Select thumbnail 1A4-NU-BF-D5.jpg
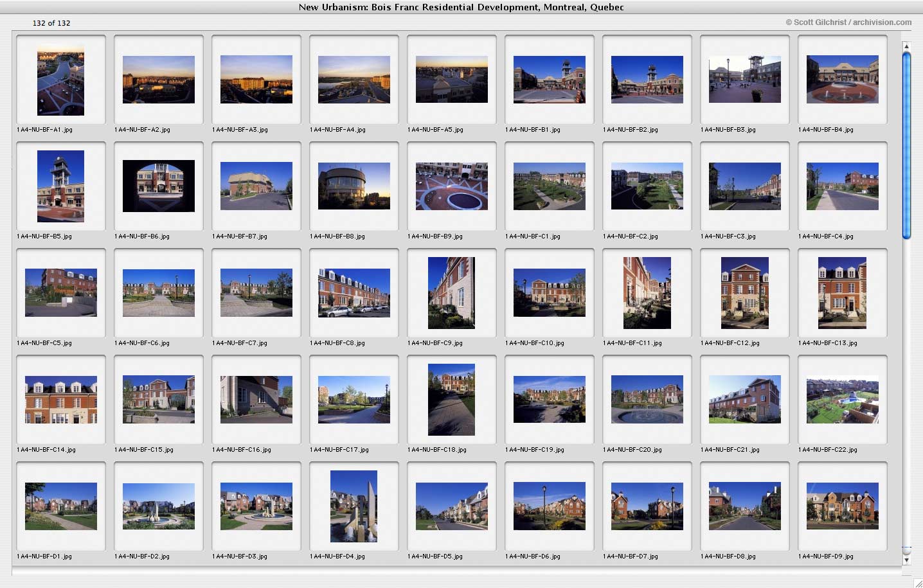The height and width of the screenshot is (588, 923). click(x=452, y=506)
